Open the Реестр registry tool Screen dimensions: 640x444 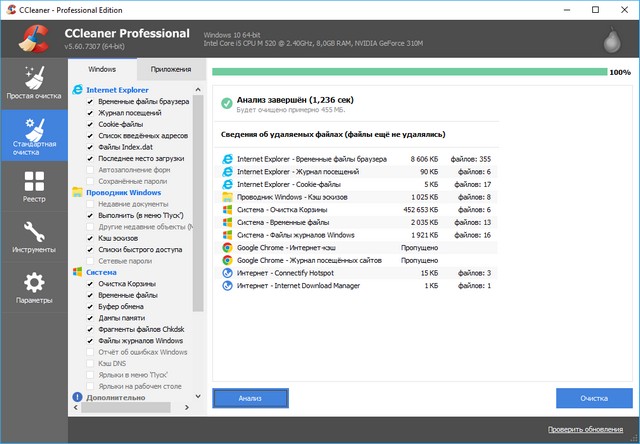point(33,187)
